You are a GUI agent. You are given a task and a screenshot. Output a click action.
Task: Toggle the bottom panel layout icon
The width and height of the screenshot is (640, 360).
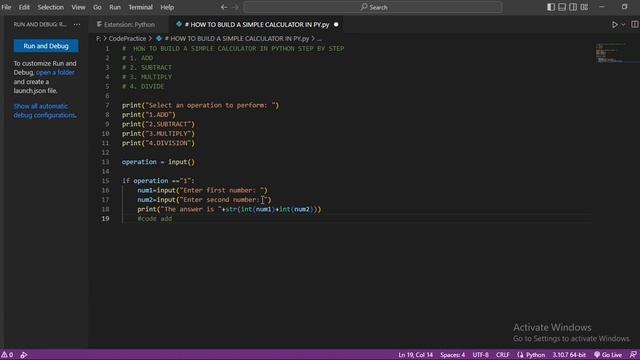click(x=562, y=7)
